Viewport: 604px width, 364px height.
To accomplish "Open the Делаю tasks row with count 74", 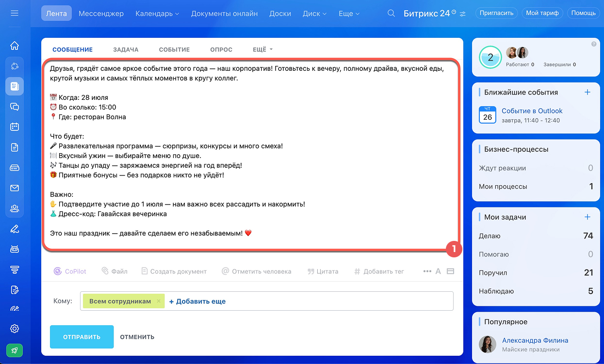I will coord(536,236).
